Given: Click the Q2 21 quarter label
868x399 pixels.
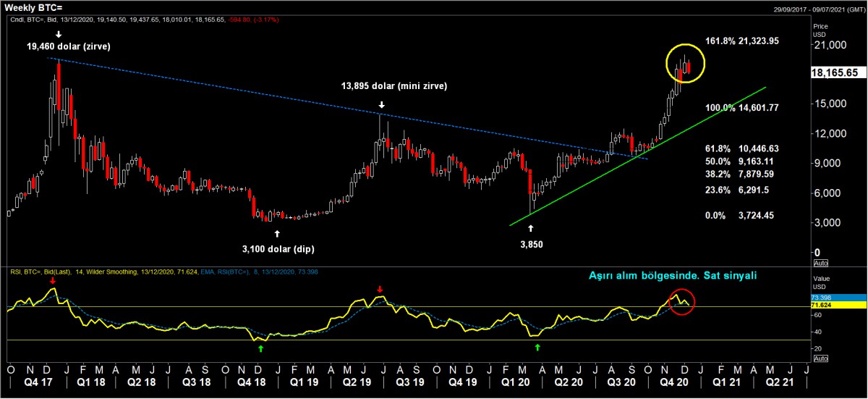Looking at the screenshot, I should click(x=780, y=382).
